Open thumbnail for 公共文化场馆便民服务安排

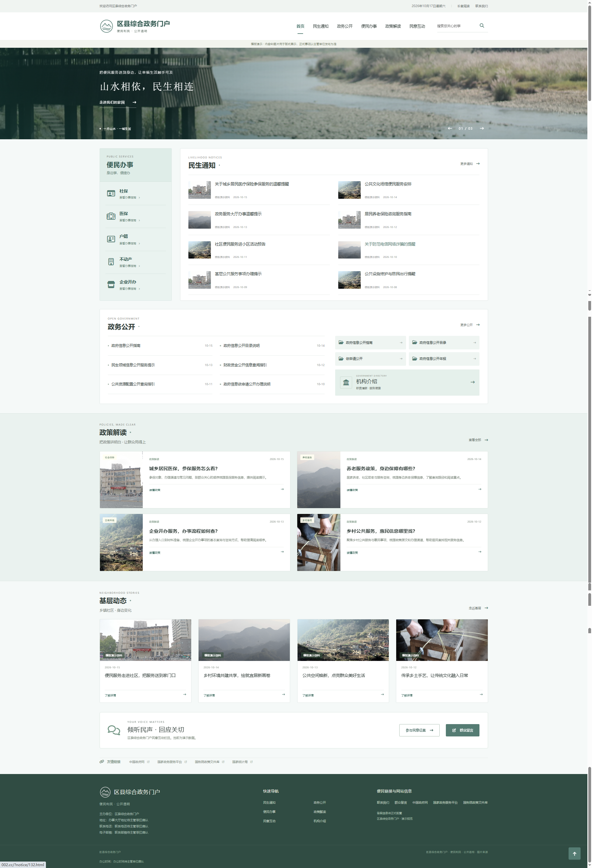coord(349,190)
